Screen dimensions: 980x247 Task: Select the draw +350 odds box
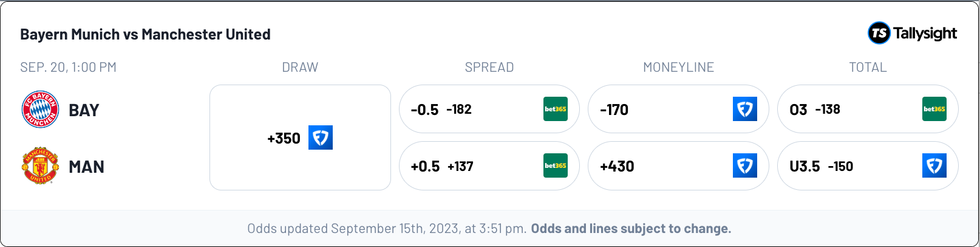click(300, 137)
